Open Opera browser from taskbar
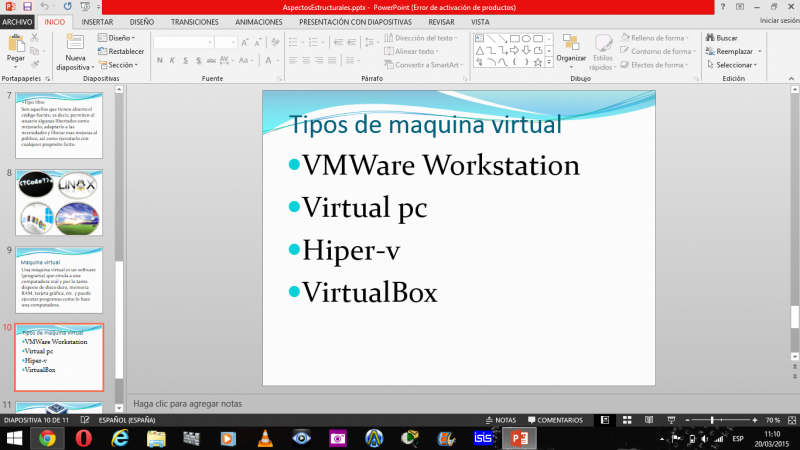 [x=84, y=438]
